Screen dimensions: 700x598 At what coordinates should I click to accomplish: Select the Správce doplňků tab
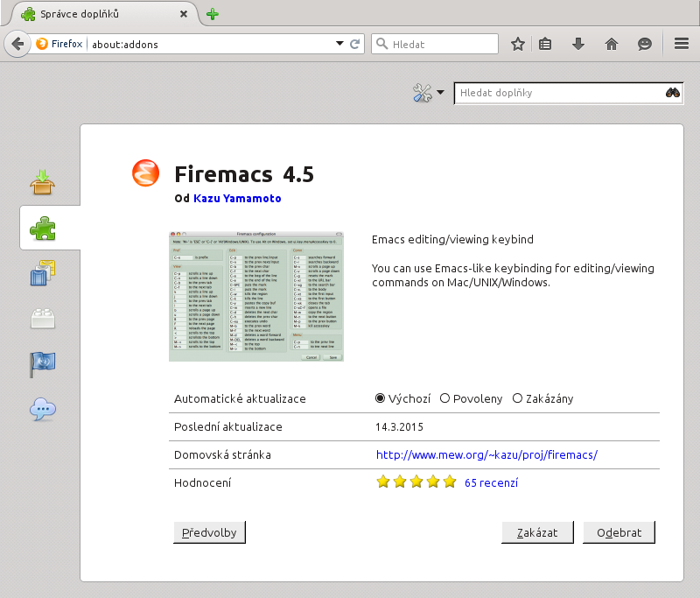[x=103, y=14]
